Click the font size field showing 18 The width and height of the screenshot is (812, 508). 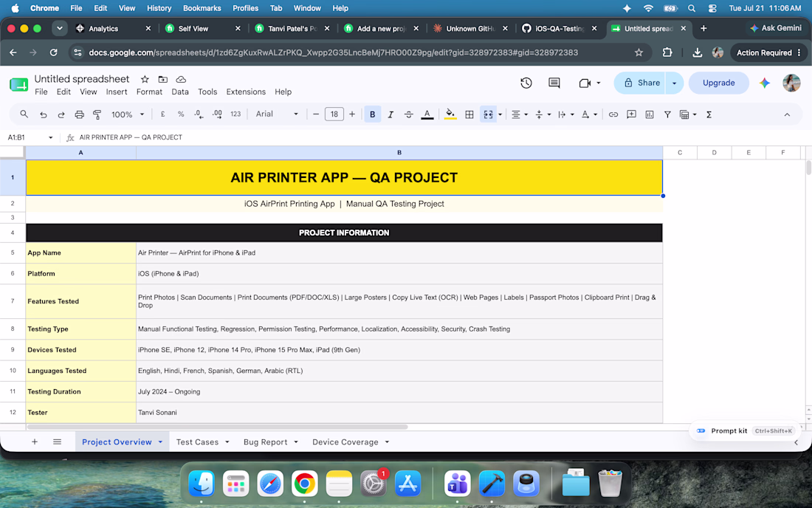[334, 114]
